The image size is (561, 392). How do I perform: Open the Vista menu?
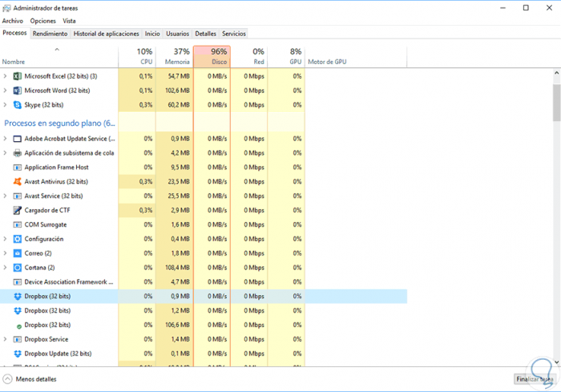[69, 21]
